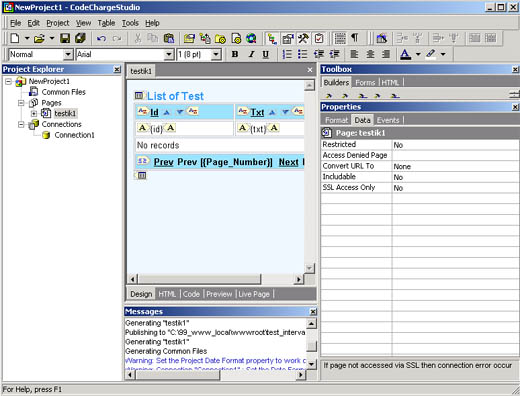Click the Paste clipboard icon
The image size is (520, 396).
[x=169, y=39]
